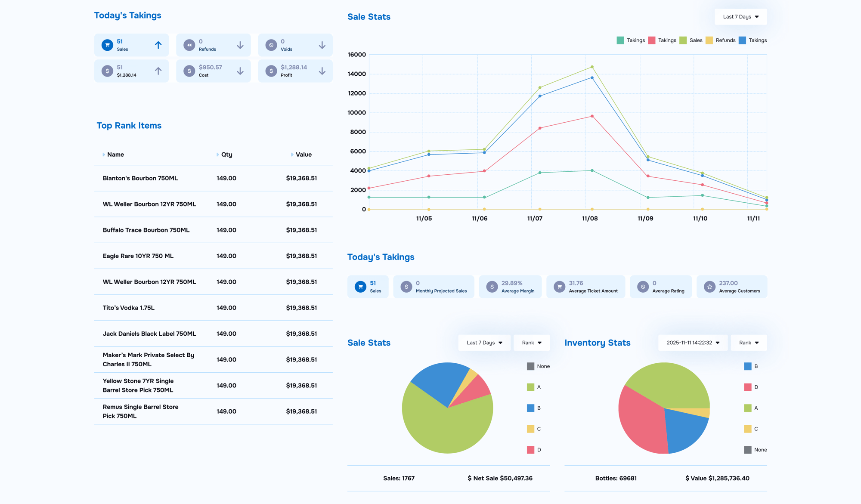Click the dollar icon in the Cost card

(x=189, y=71)
